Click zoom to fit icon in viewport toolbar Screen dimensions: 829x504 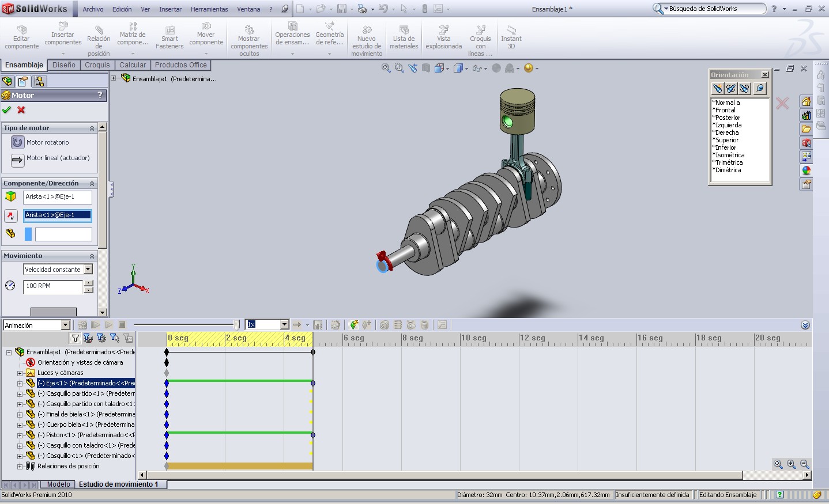[x=386, y=68]
